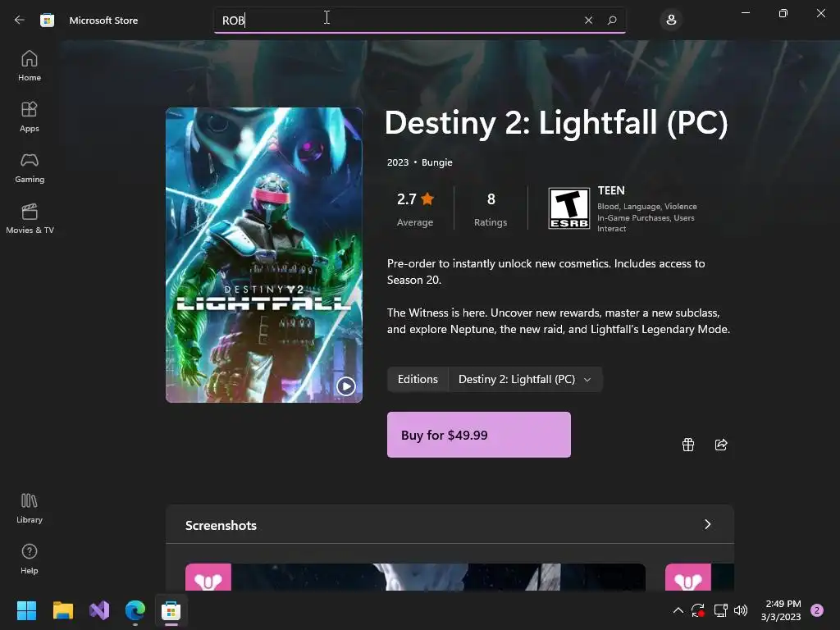Open the network tray icon
This screenshot has width=840, height=630.
click(x=720, y=610)
